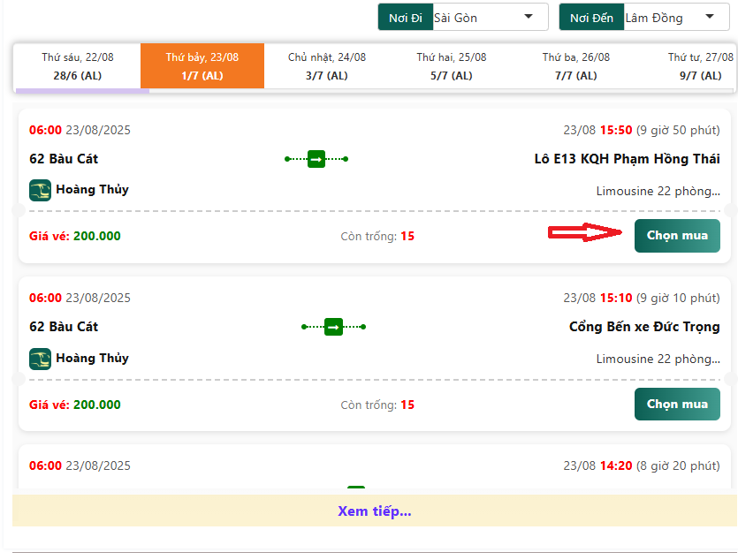Screen dimensions: 738x560
Task: Click green route arrow icon in first trip
Action: 316,159
